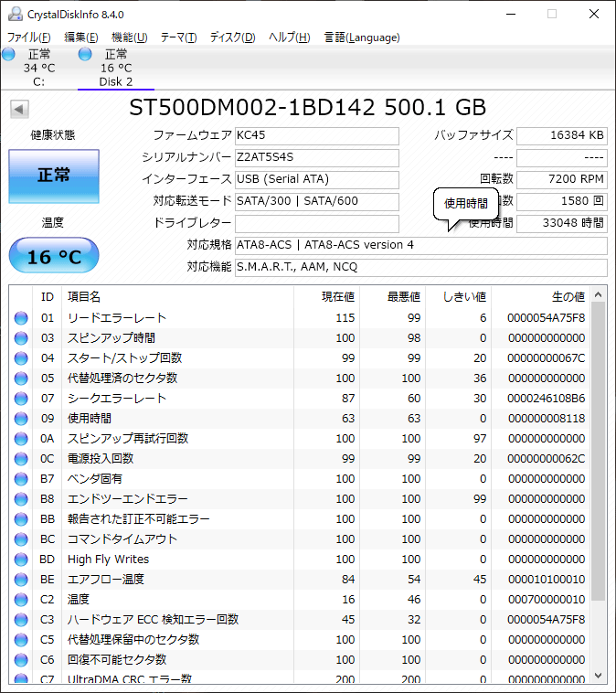616x693 pixels.
Task: Click the power on hours field 33048 時間
Action: (x=562, y=224)
